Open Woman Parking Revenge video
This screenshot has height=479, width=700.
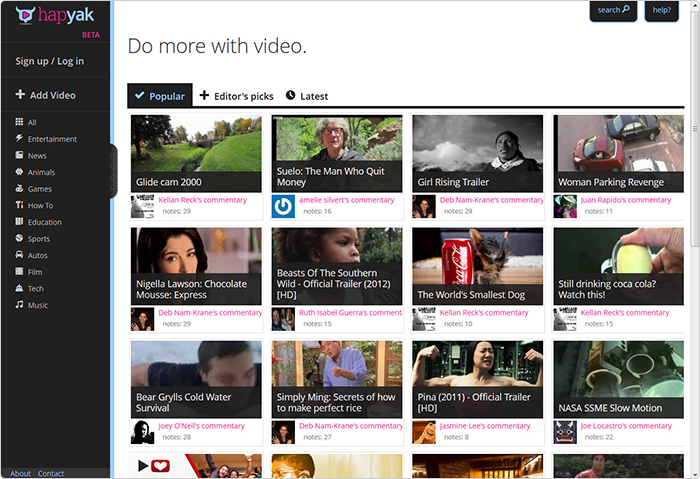pos(619,154)
